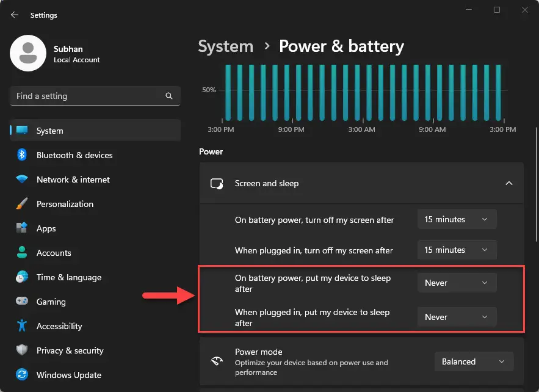The width and height of the screenshot is (539, 392).
Task: Open Time & language settings
Action: pyautogui.click(x=95, y=277)
